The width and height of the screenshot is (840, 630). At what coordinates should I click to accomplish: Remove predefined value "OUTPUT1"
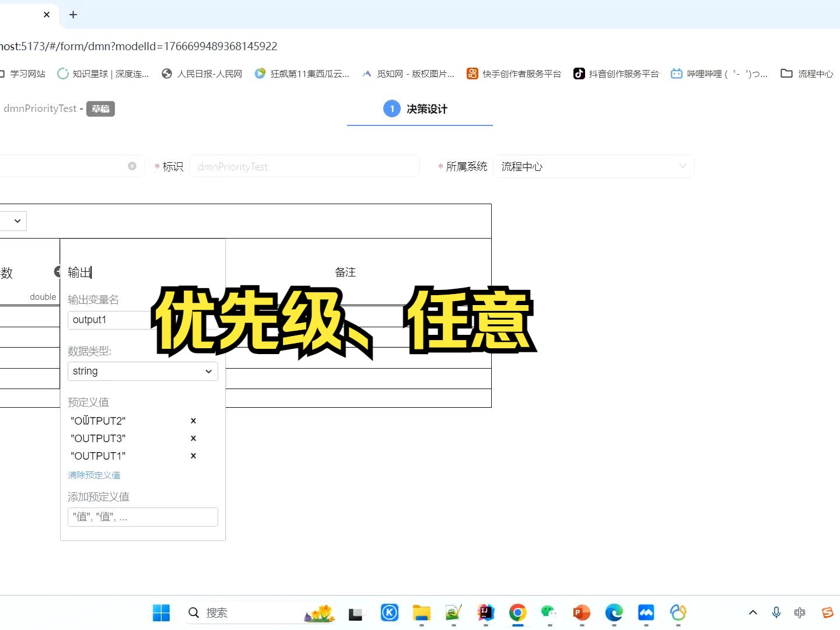193,456
